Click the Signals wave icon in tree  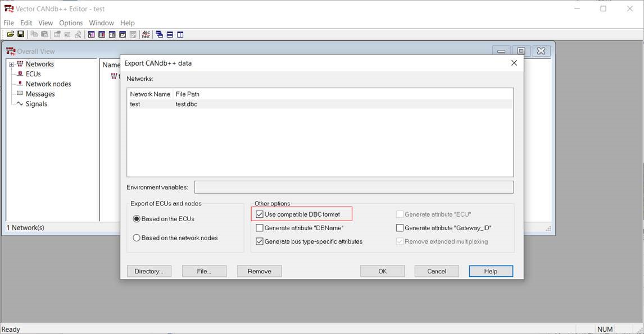coord(20,104)
